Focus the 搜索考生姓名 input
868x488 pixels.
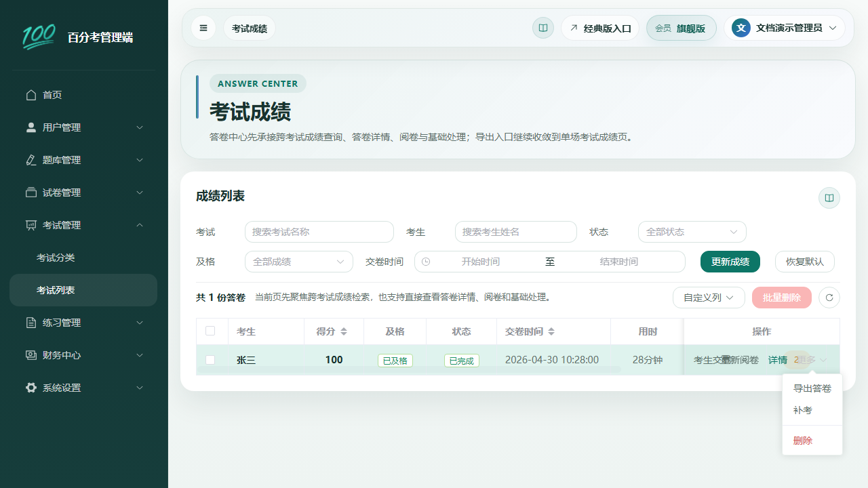click(x=516, y=232)
